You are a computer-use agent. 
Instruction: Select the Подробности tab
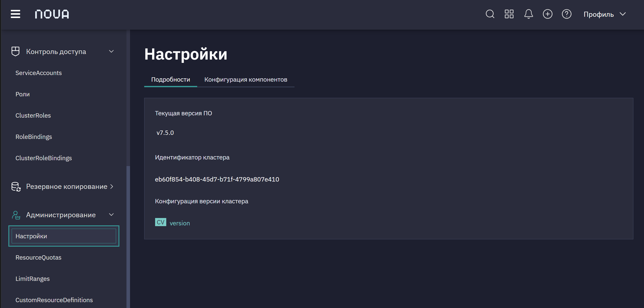(171, 80)
